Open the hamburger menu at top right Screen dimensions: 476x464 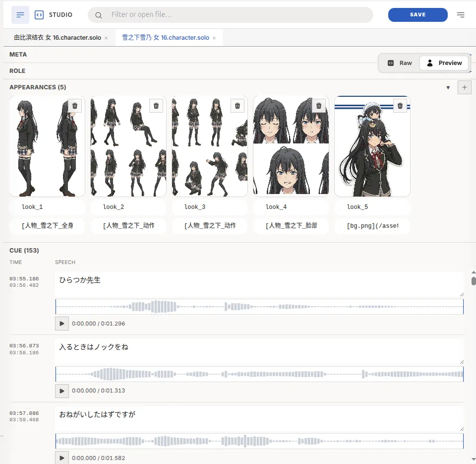tap(461, 14)
